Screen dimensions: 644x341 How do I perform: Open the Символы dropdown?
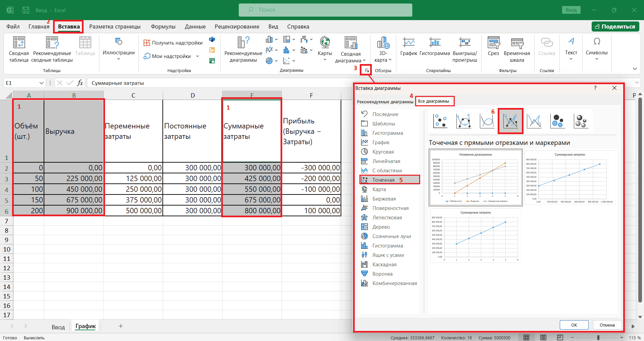pos(596,49)
